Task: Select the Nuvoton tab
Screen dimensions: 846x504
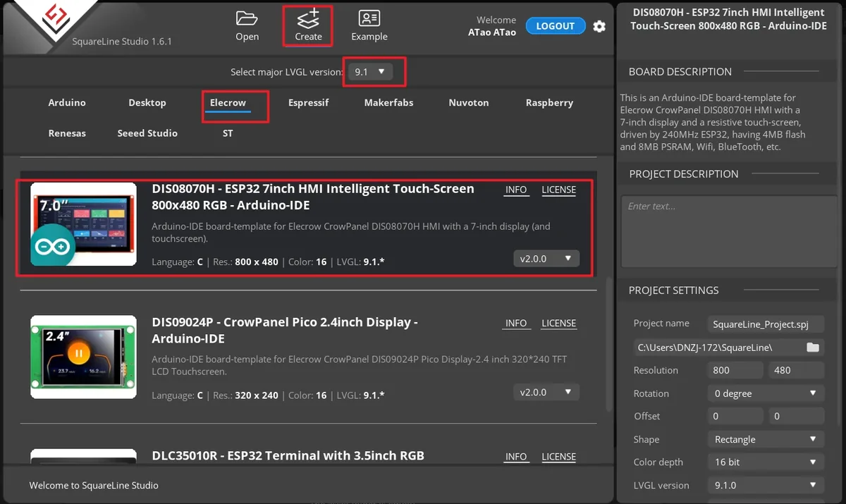Action: click(x=469, y=103)
